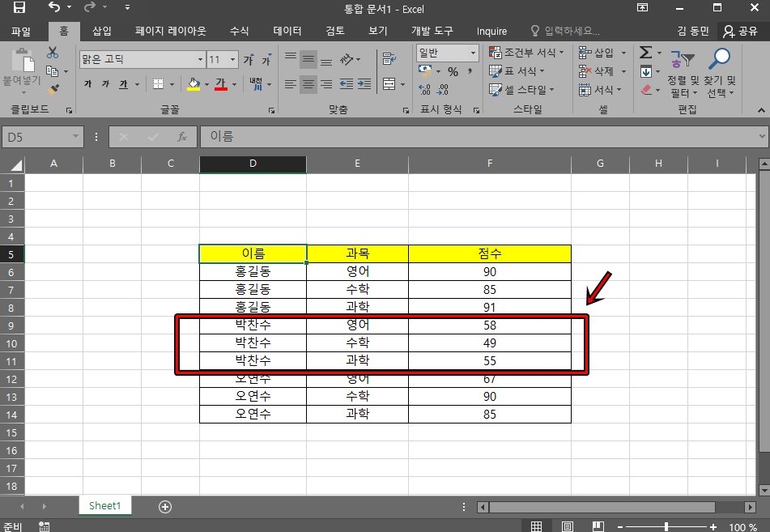Open the number format dropdown (일반)

click(x=474, y=53)
